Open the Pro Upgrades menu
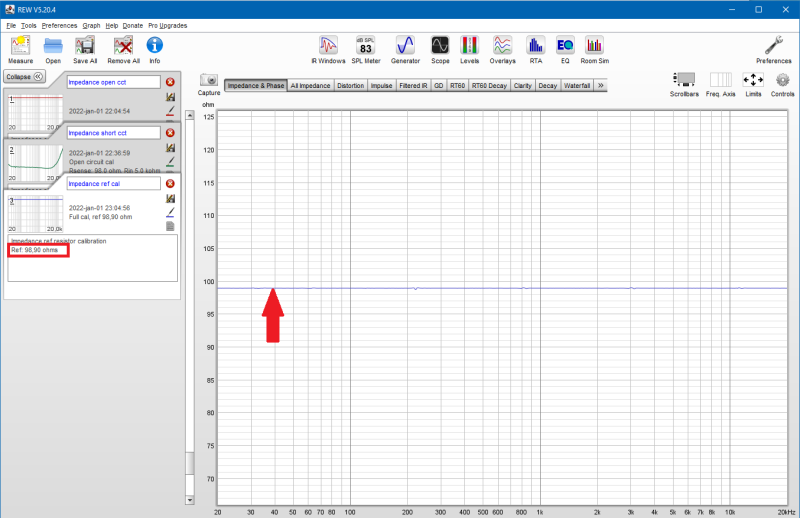Screen dimensions: 800x518 [x=167, y=26]
